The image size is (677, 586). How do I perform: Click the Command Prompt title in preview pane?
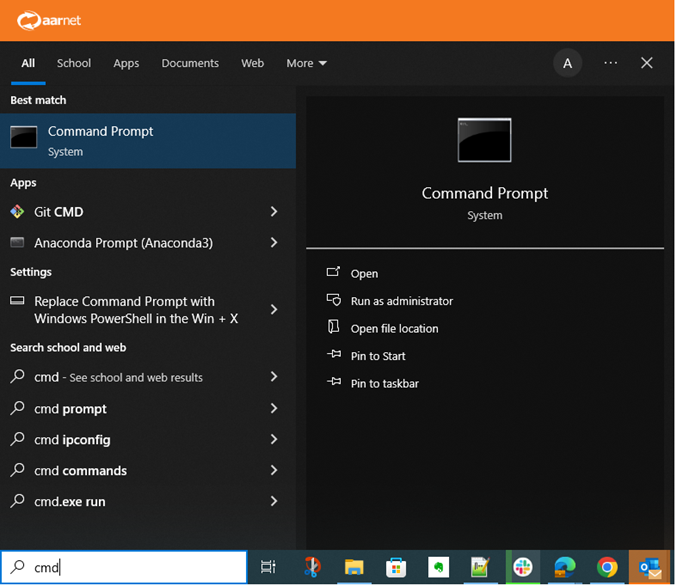pyautogui.click(x=484, y=193)
